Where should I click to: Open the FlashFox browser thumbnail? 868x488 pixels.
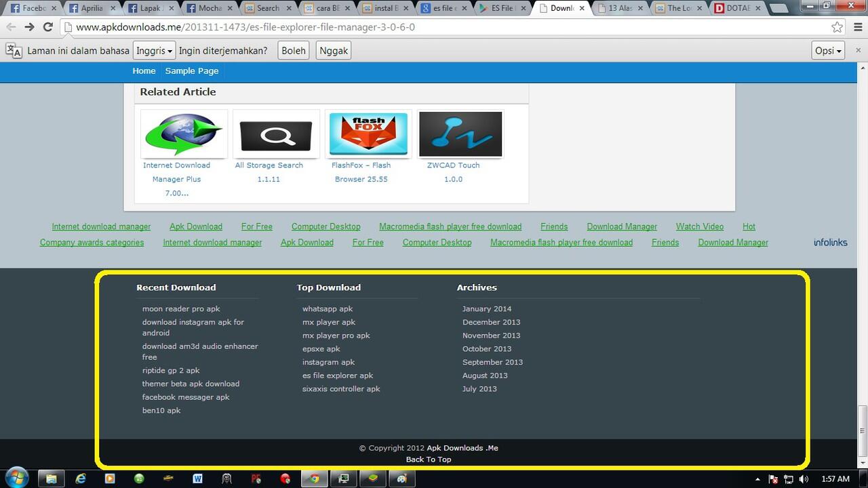coord(368,134)
